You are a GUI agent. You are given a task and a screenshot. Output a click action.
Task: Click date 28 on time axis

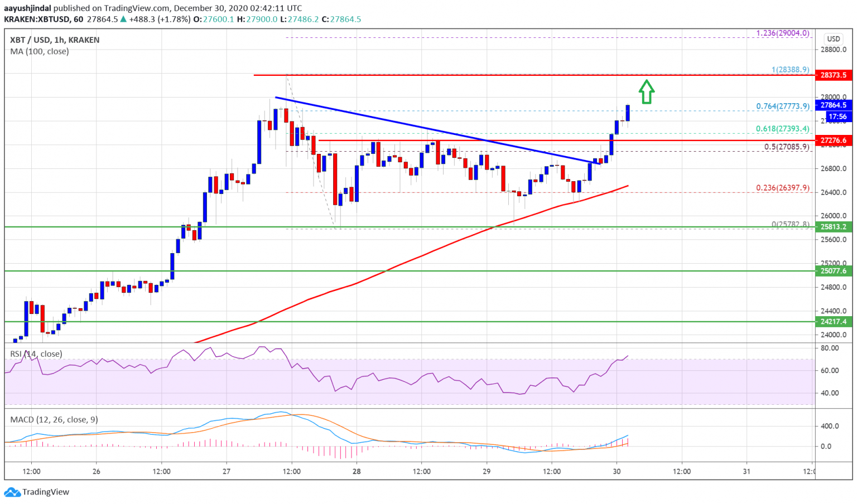(357, 472)
